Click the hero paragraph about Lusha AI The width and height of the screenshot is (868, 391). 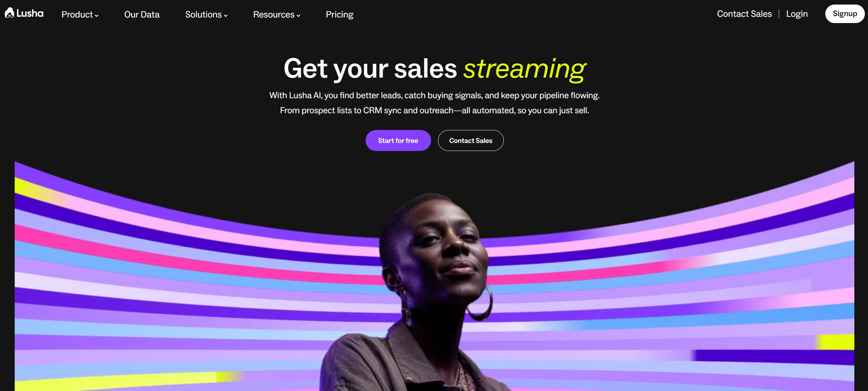434,103
